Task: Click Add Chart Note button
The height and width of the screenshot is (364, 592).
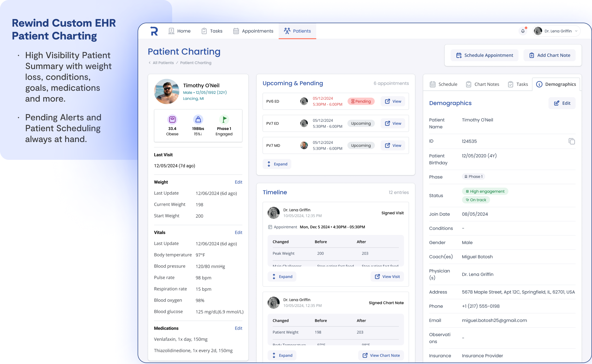Action: pyautogui.click(x=550, y=55)
